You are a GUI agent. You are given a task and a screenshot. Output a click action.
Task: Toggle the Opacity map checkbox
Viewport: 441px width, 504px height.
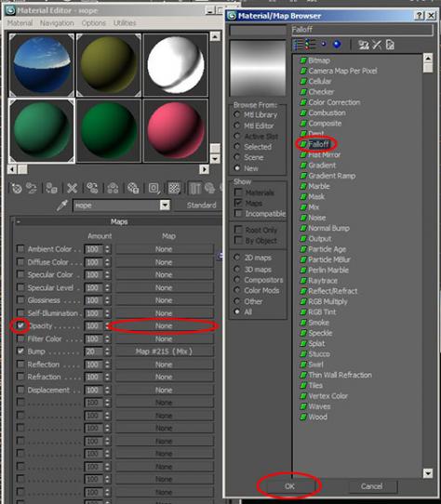20,325
